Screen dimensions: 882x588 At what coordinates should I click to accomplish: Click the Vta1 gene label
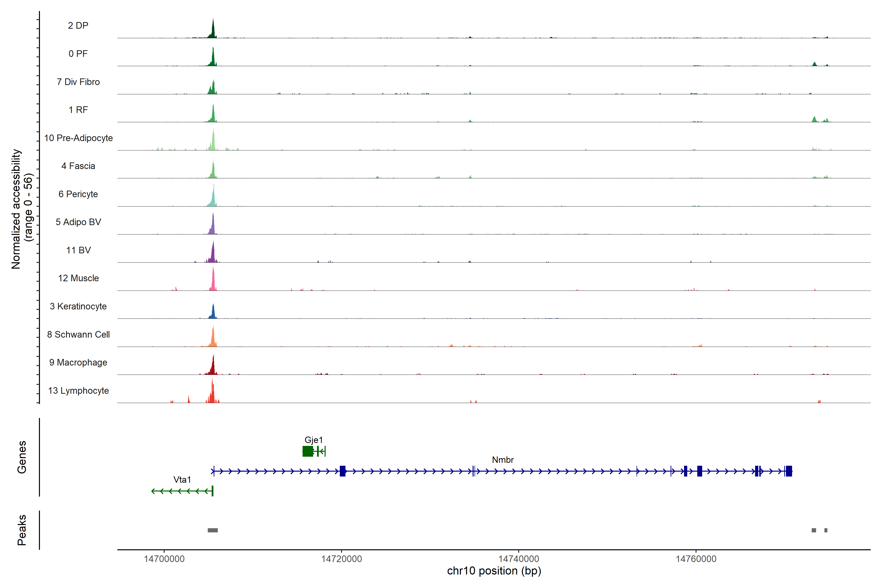[x=182, y=480]
